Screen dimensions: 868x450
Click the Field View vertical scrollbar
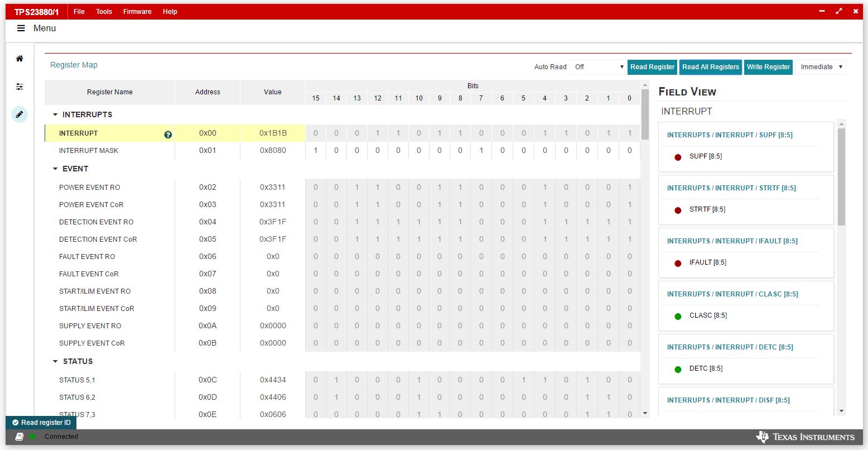841,177
